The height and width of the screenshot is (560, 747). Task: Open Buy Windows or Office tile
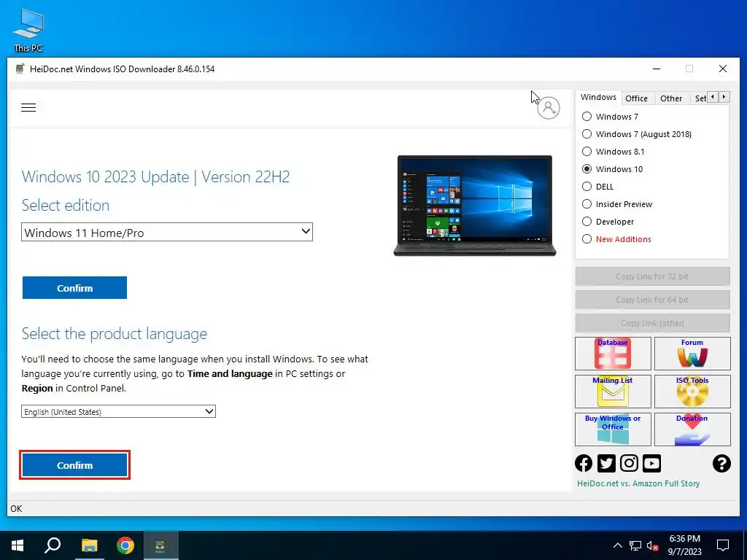(613, 429)
